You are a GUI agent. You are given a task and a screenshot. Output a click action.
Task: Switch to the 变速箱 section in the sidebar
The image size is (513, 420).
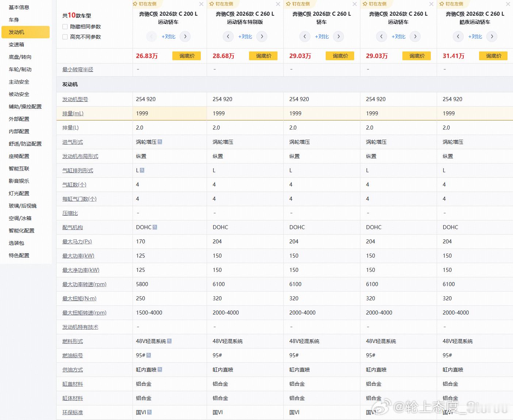(16, 45)
